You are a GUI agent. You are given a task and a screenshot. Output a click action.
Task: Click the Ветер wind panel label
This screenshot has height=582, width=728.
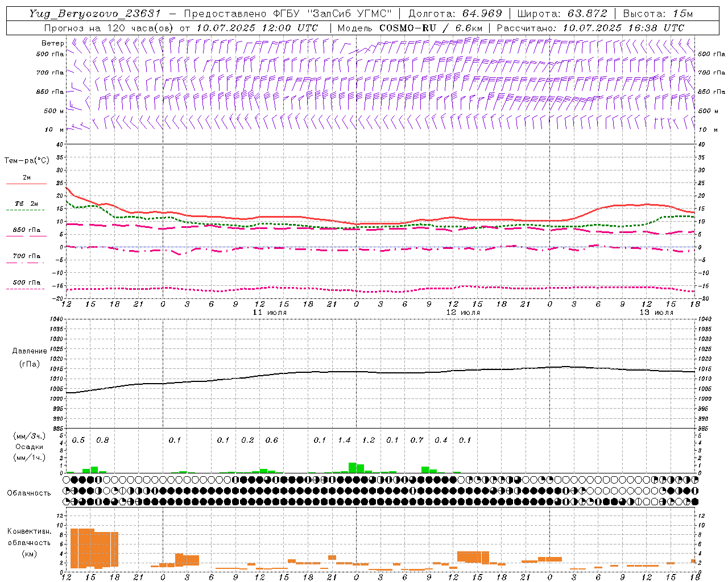(53, 43)
